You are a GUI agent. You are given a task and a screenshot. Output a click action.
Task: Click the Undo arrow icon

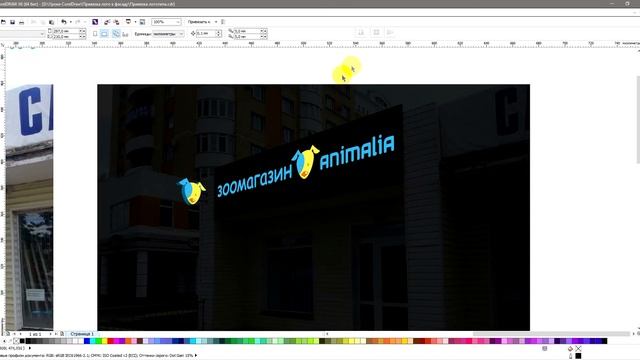(x=64, y=22)
